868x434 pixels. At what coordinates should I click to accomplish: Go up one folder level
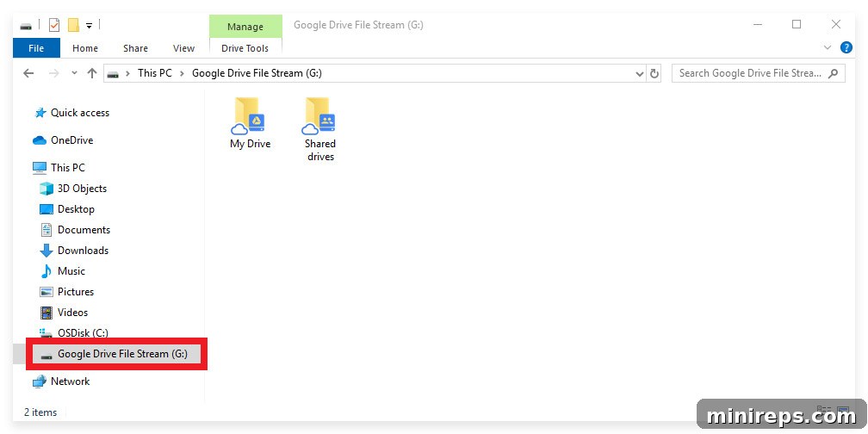coord(92,73)
